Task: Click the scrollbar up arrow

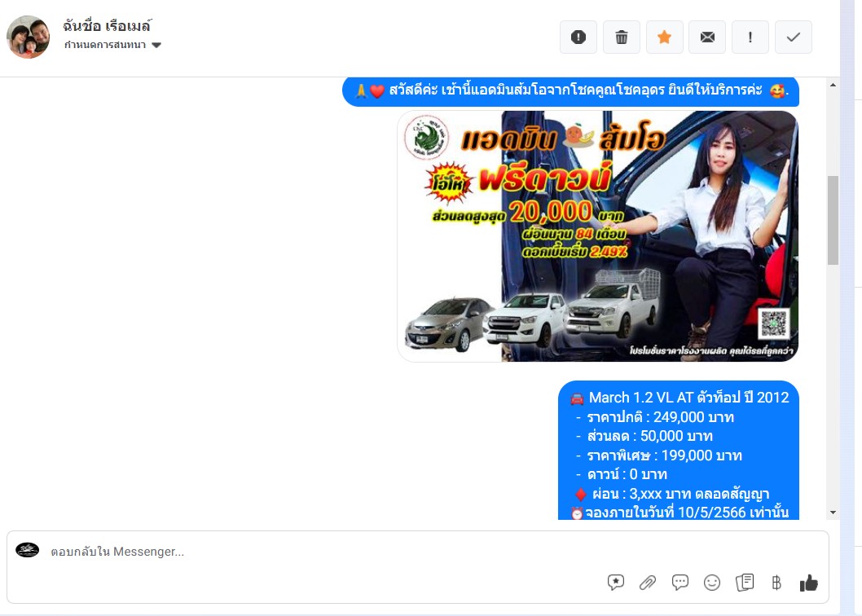Action: [833, 85]
